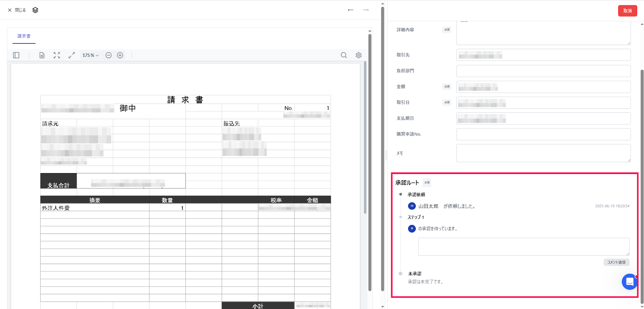
Task: Select the 請求書 tab
Action: [x=24, y=36]
